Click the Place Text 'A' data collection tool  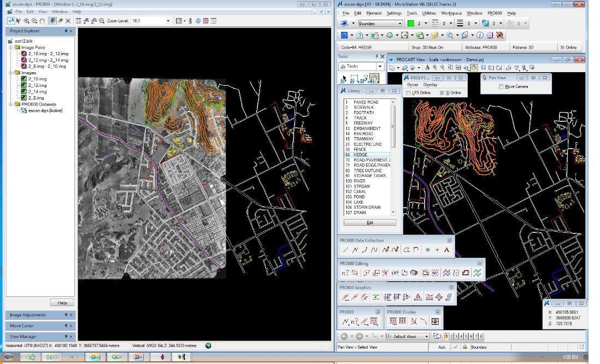point(446,250)
